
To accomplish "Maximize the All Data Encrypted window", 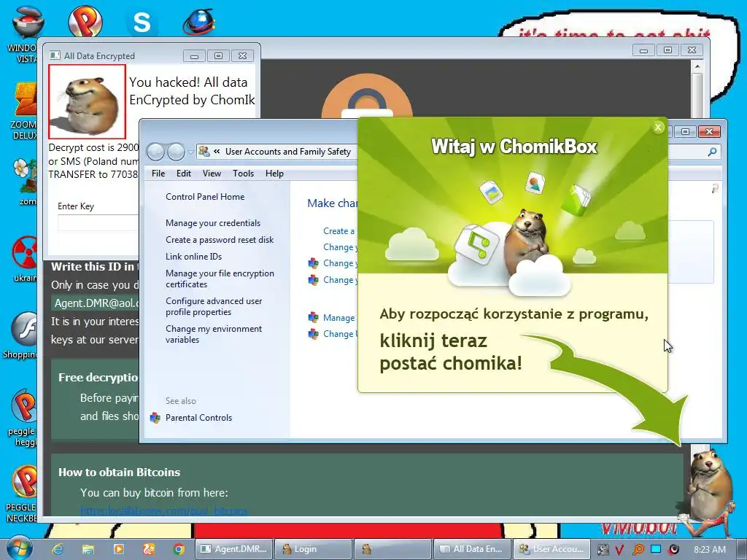I will click(x=218, y=56).
